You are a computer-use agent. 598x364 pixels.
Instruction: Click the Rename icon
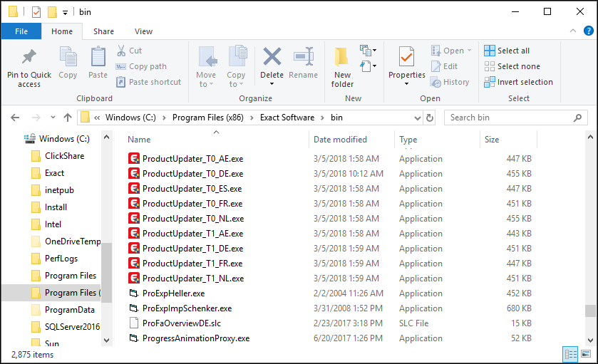[304, 57]
